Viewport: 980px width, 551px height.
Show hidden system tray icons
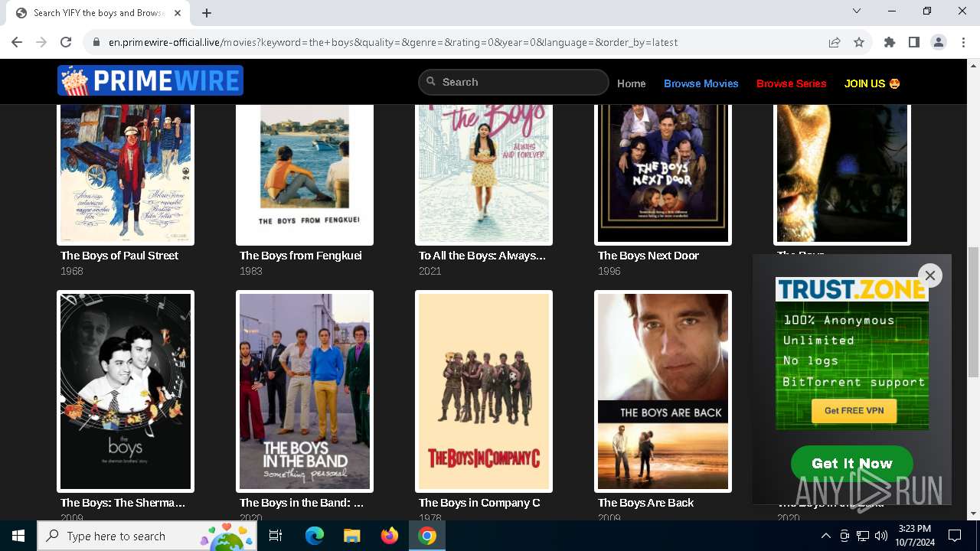coord(825,536)
